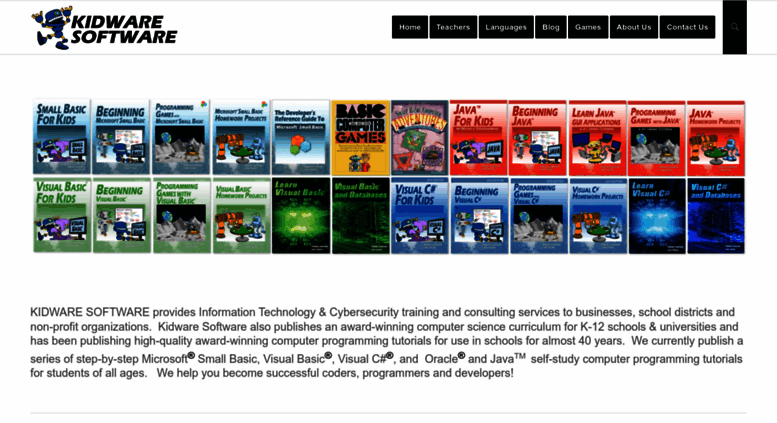Viewport: 777px width, 423px height.
Task: Click the "KIDWARE SOFTWARE provides" paragraph opening
Action: click(113, 312)
